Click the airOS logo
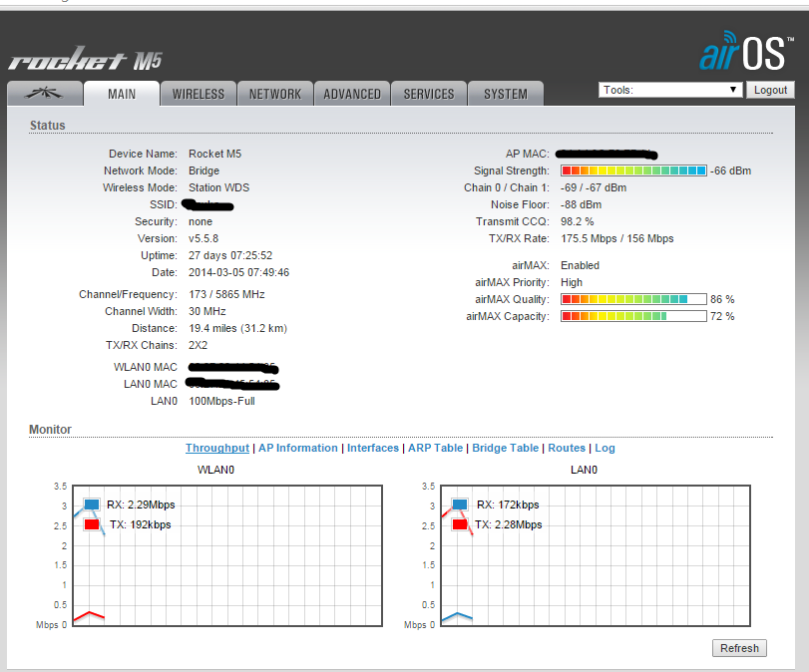 (746, 51)
